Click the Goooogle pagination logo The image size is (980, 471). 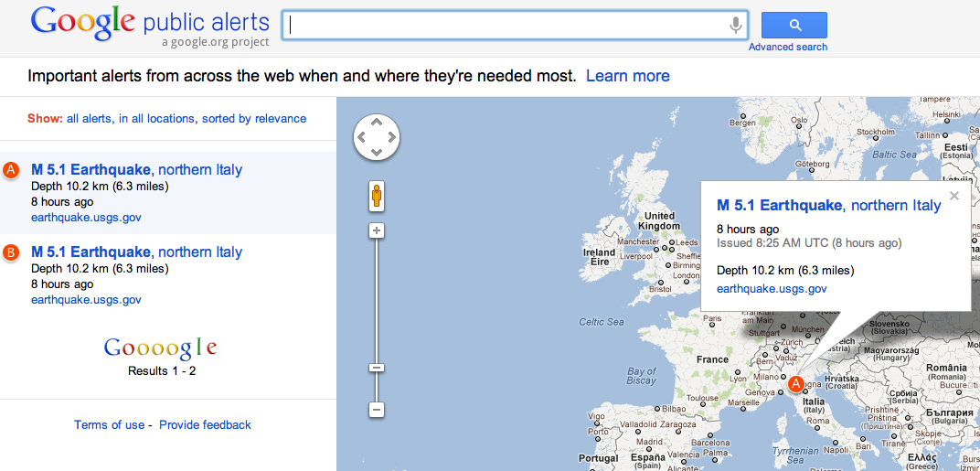tap(161, 348)
